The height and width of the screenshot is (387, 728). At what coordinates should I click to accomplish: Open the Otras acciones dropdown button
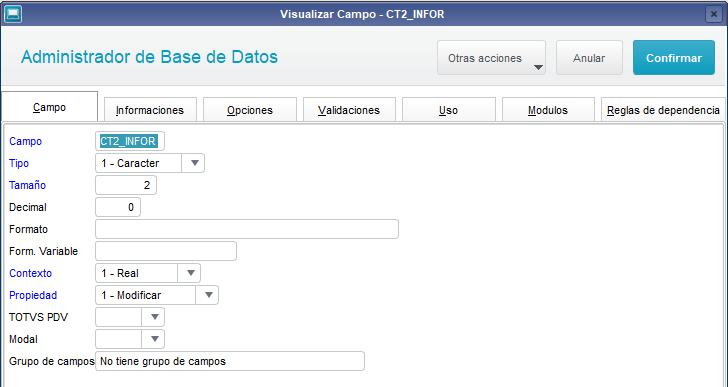[491, 58]
